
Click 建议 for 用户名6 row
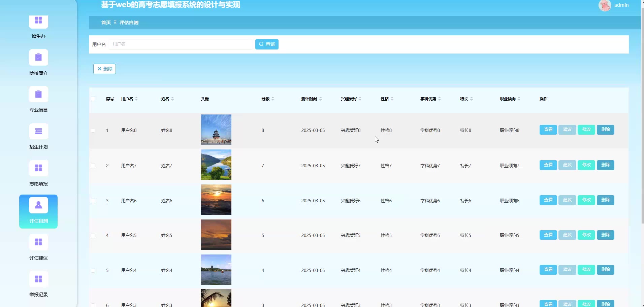pos(568,200)
